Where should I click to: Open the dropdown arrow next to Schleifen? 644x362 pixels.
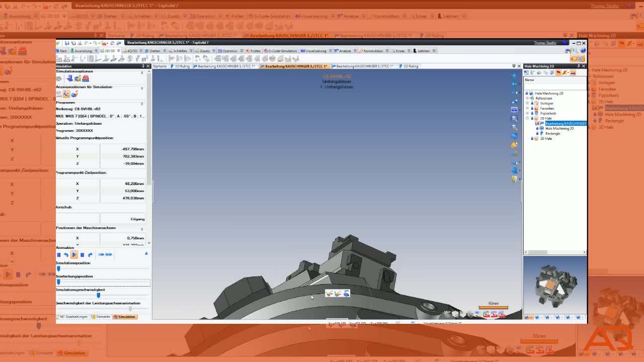[x=191, y=51]
